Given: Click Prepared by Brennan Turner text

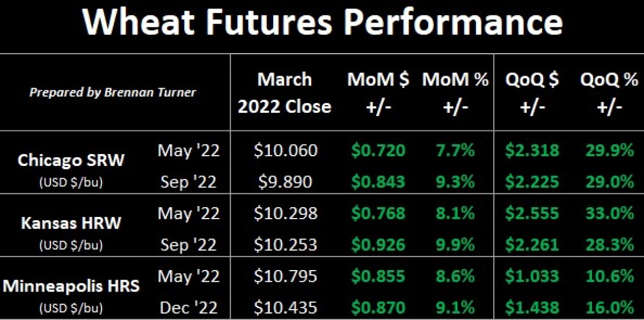Looking at the screenshot, I should click(x=113, y=92).
